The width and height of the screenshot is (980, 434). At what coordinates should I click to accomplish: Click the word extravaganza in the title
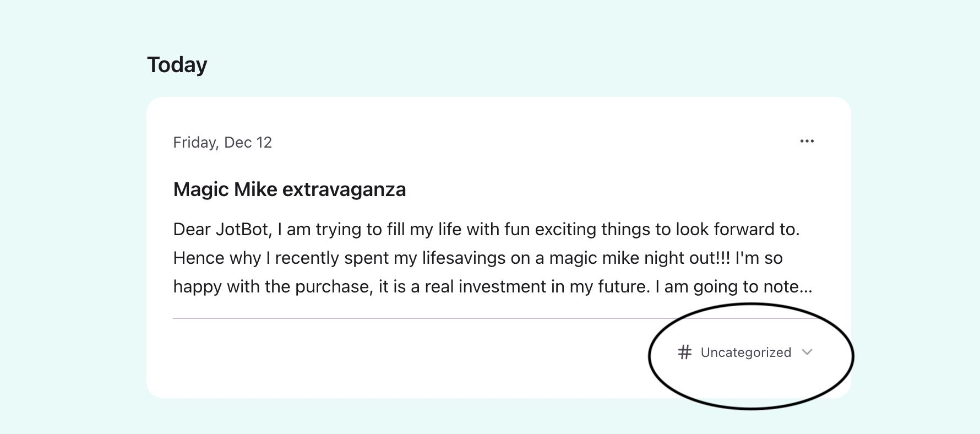pyautogui.click(x=344, y=189)
